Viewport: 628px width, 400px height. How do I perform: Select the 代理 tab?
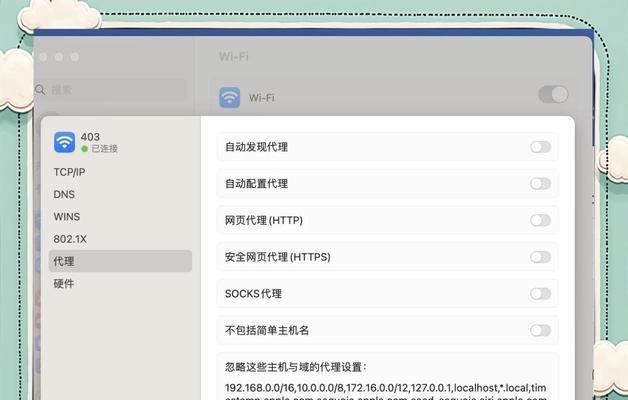tap(120, 261)
